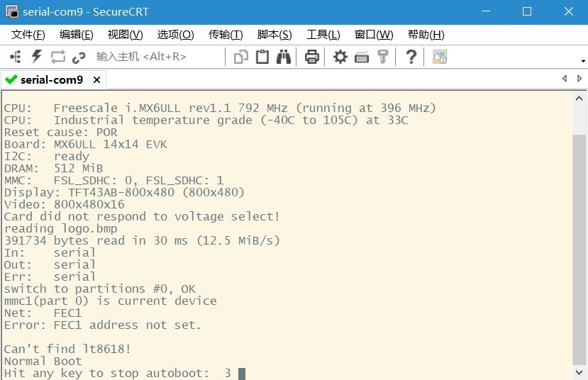The width and height of the screenshot is (588, 380).
Task: Click the Print icon
Action: 311,57
